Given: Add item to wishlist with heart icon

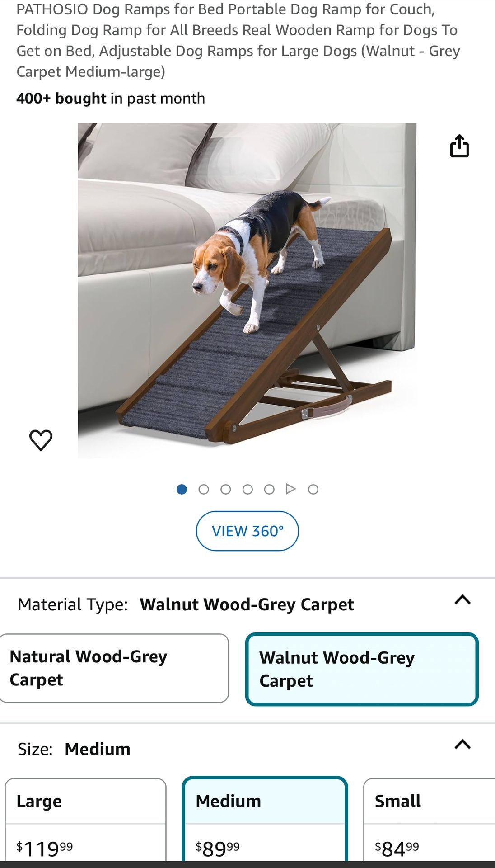Looking at the screenshot, I should pos(41,440).
